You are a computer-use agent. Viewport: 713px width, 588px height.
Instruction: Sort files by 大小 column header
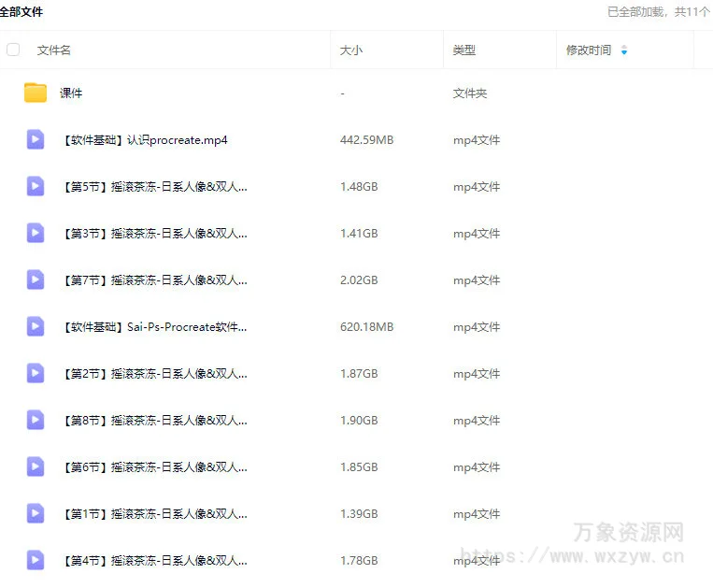click(x=351, y=50)
